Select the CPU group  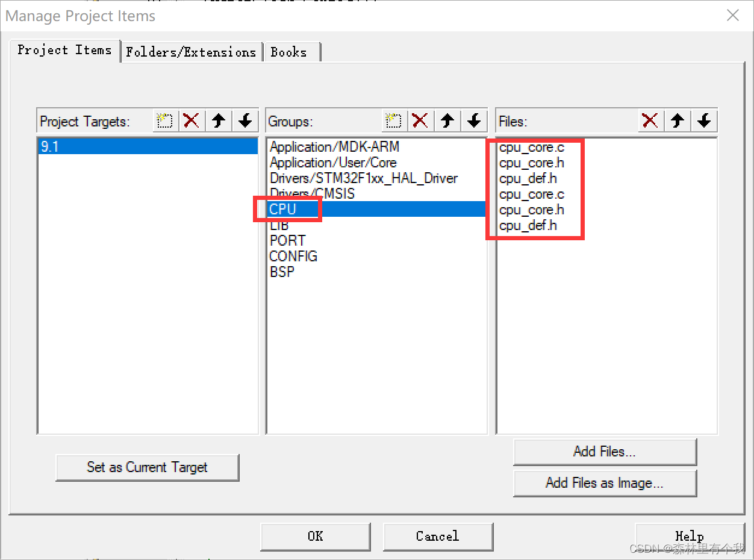376,209
